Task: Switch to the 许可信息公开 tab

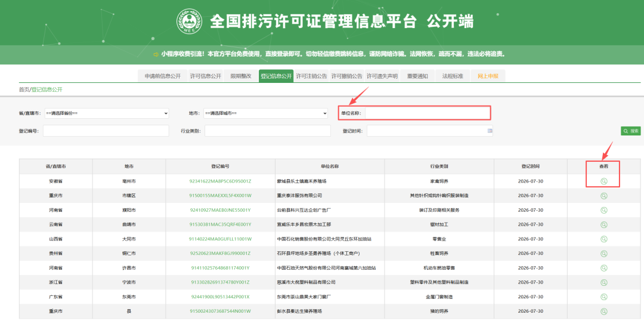Action: [x=205, y=76]
